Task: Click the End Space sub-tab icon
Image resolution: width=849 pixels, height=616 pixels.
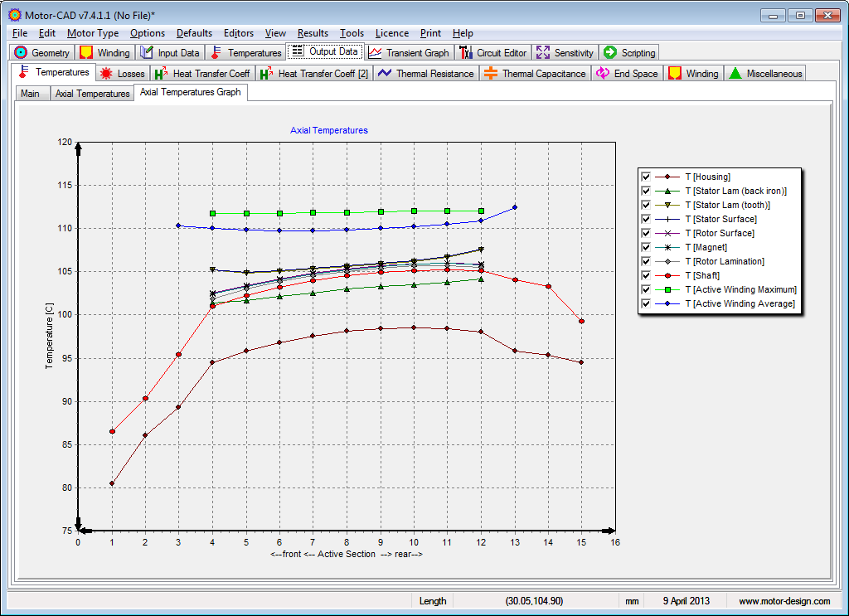Action: point(603,74)
